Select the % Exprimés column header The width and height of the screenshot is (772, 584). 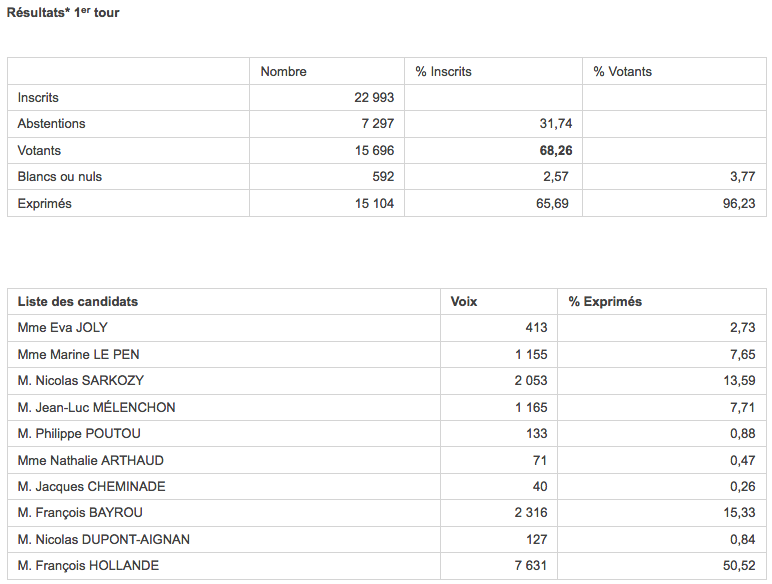[x=605, y=301]
